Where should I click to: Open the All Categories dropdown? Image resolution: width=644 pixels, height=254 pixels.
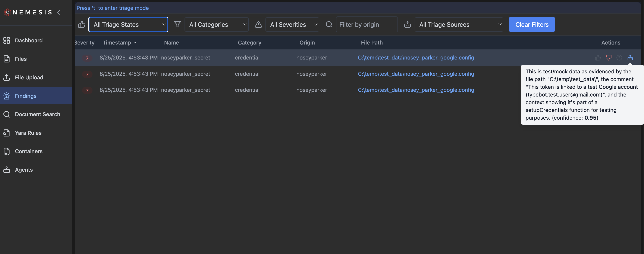click(217, 25)
